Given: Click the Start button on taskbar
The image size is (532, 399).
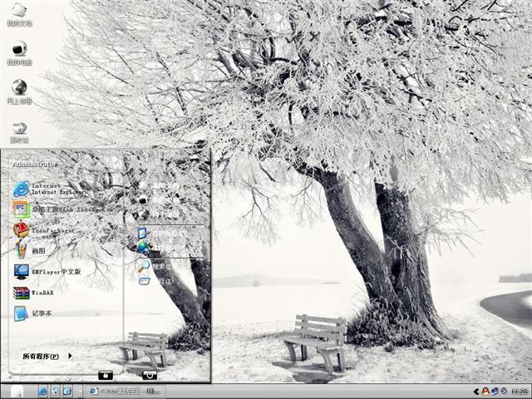Looking at the screenshot, I should pos(17,392).
